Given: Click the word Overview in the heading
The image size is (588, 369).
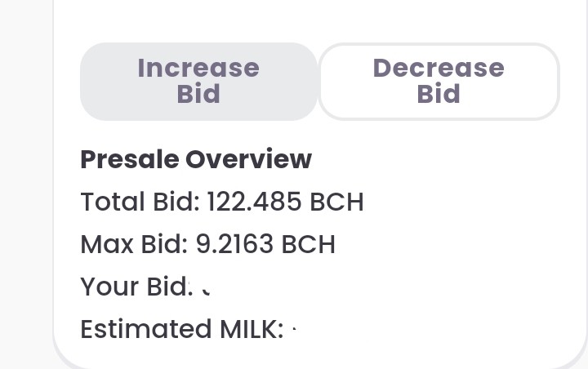Looking at the screenshot, I should 248,159.
